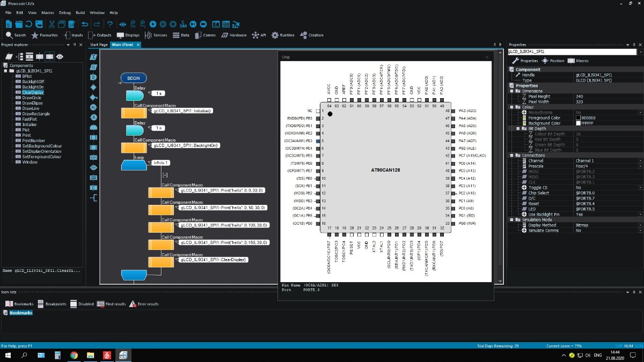Image resolution: width=644 pixels, height=362 pixels.
Task: Open the Macros menu
Action: [47, 12]
